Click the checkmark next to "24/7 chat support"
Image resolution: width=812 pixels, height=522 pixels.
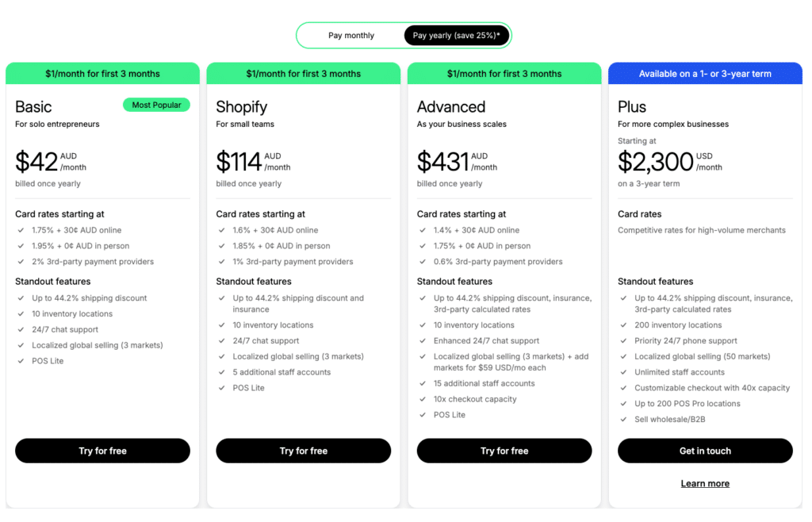pos(20,329)
